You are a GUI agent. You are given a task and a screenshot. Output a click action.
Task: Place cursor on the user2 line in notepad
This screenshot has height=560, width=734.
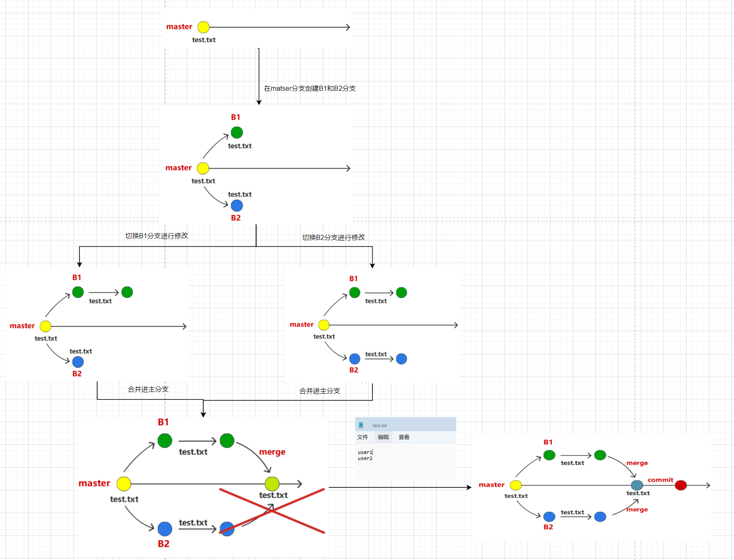tap(365, 458)
